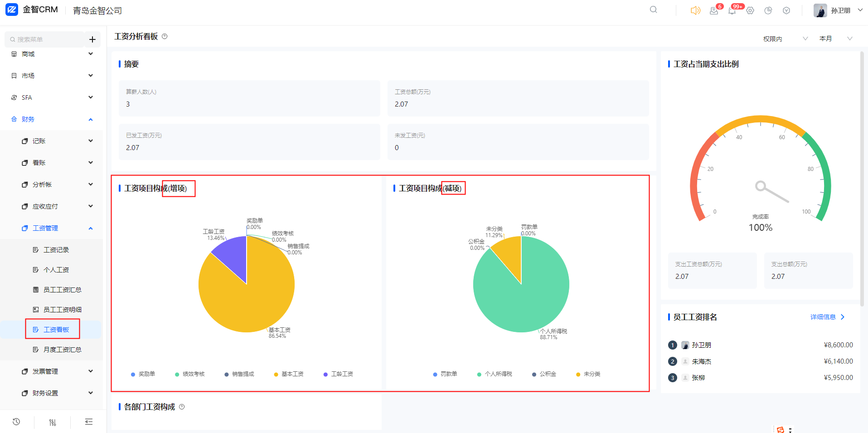Toggle 工龄工资 legend item
The width and height of the screenshot is (868, 433).
(x=338, y=374)
